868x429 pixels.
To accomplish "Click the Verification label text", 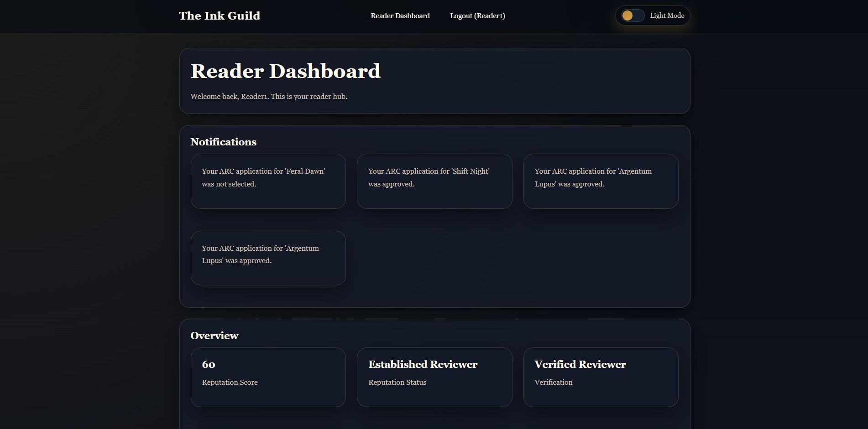I will [x=553, y=382].
